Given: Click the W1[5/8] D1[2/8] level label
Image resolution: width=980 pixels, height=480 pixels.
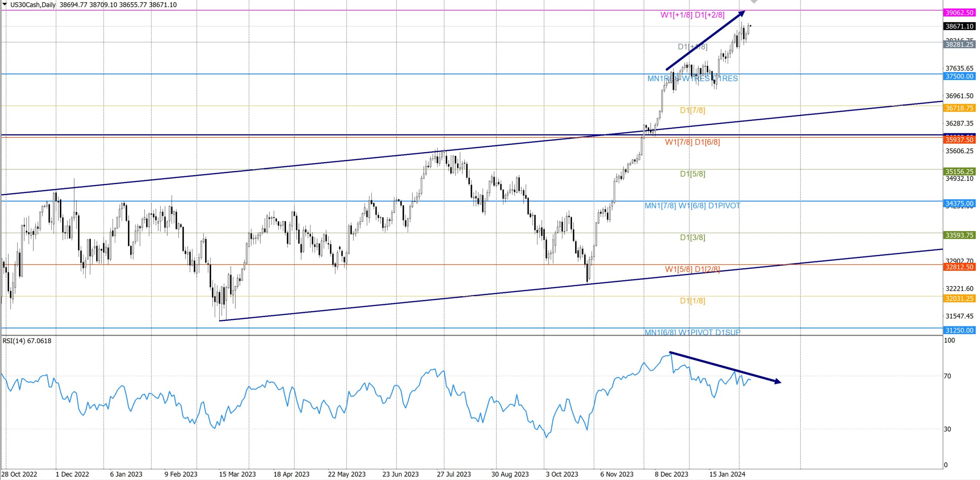Looking at the screenshot, I should pos(692,269).
